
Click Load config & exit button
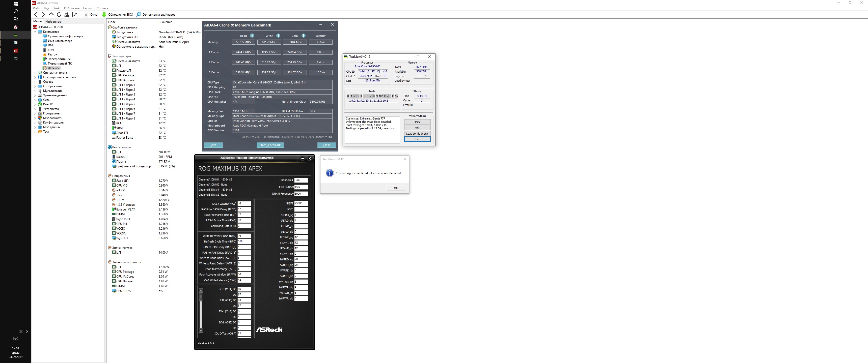417,134
